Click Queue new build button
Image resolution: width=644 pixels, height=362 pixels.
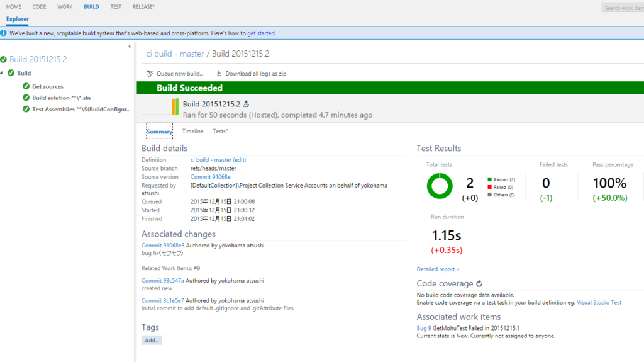[175, 74]
